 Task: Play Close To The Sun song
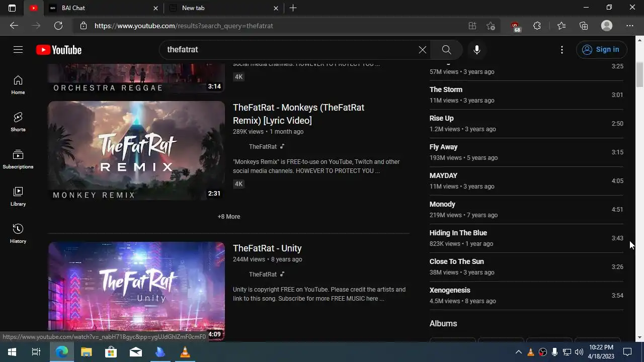tap(526, 267)
